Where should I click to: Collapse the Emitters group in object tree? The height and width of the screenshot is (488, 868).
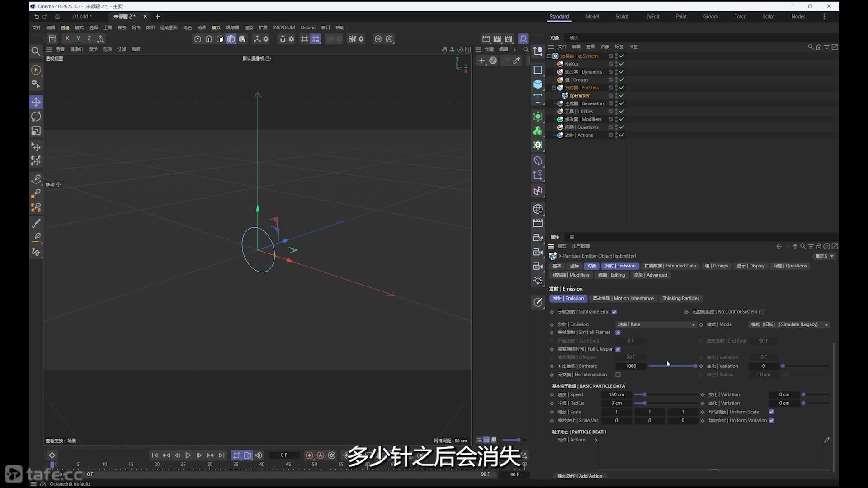pyautogui.click(x=554, y=88)
